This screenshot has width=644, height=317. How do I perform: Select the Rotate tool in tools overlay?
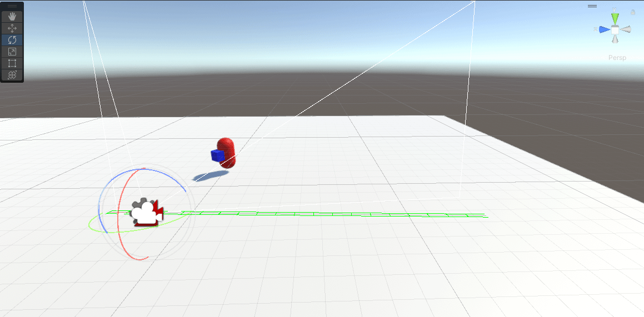tap(12, 40)
